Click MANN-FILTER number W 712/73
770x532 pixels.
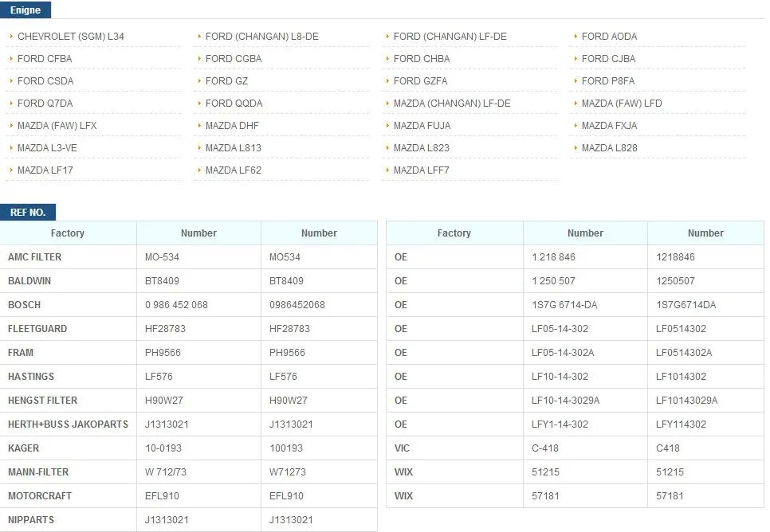pos(166,472)
